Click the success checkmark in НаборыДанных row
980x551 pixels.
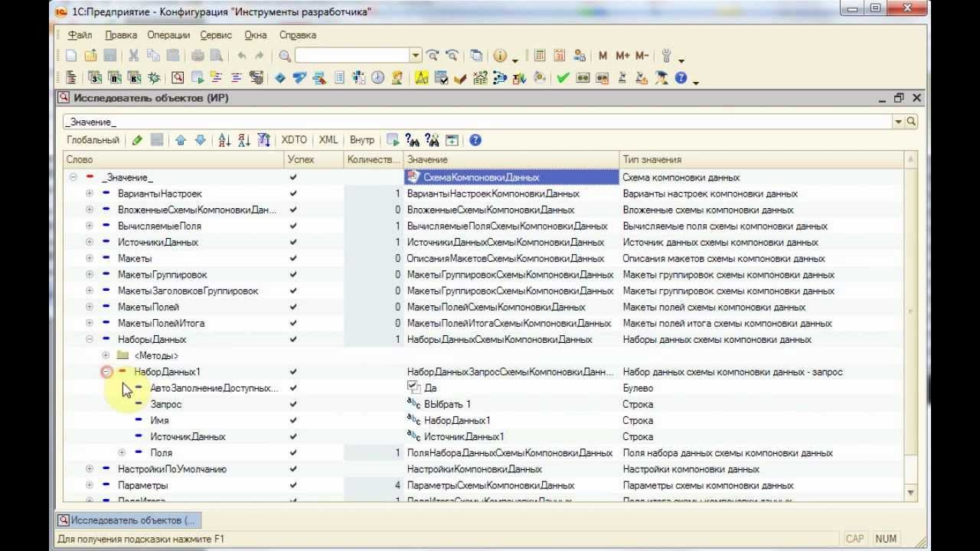293,339
